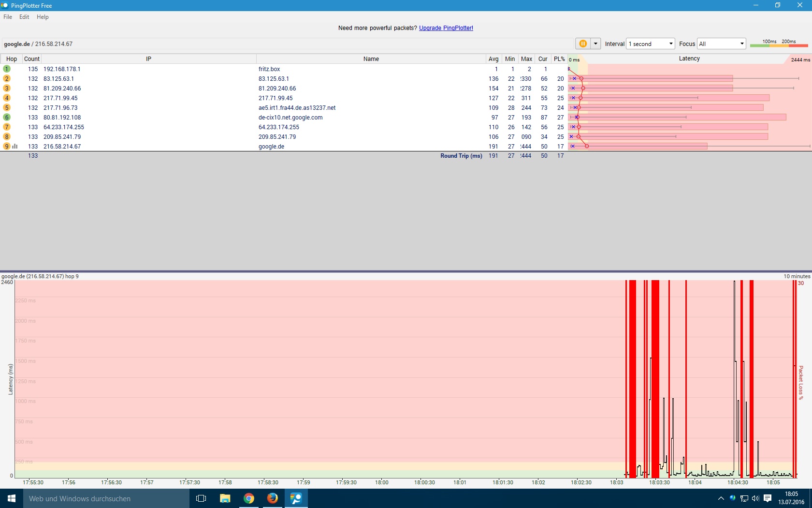Click the Min column header

[510, 59]
